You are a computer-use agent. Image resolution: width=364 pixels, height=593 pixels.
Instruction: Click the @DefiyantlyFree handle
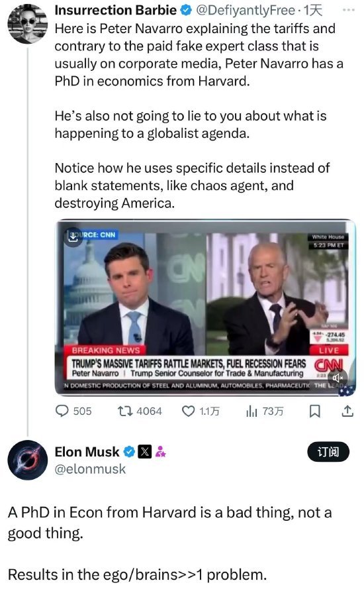pyautogui.click(x=246, y=10)
